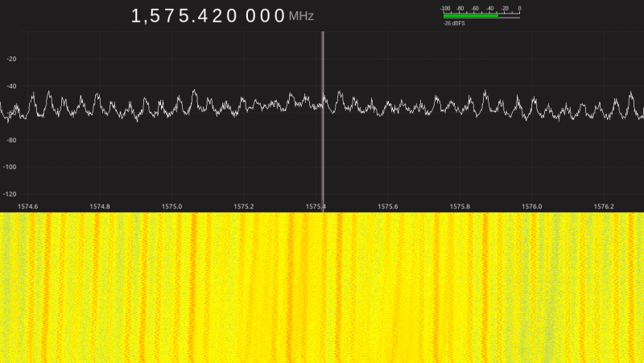Image resolution: width=644 pixels, height=363 pixels.
Task: Click the green signal level meter bar
Action: pyautogui.click(x=471, y=15)
